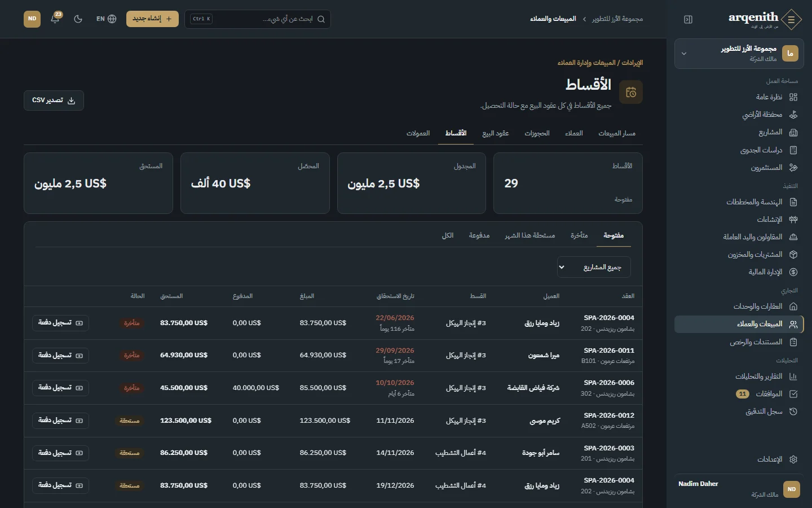
Task: Open the arqenith logo menu icon
Action: click(x=792, y=19)
